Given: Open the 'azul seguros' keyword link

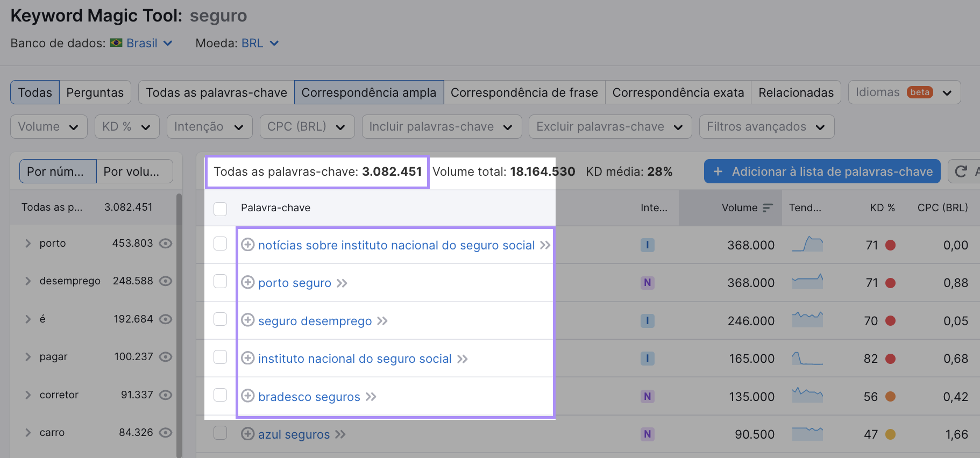Looking at the screenshot, I should tap(294, 434).
